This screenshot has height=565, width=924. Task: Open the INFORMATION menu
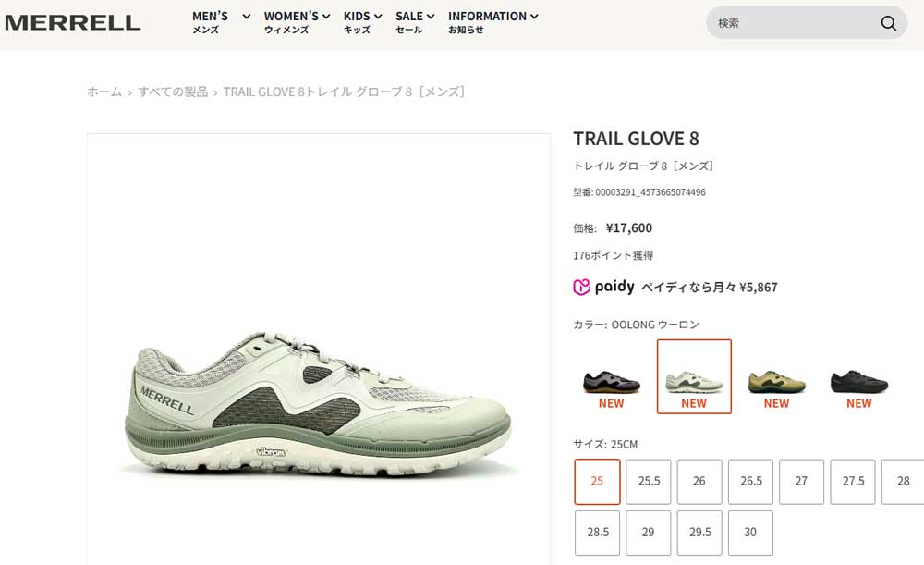pyautogui.click(x=492, y=22)
